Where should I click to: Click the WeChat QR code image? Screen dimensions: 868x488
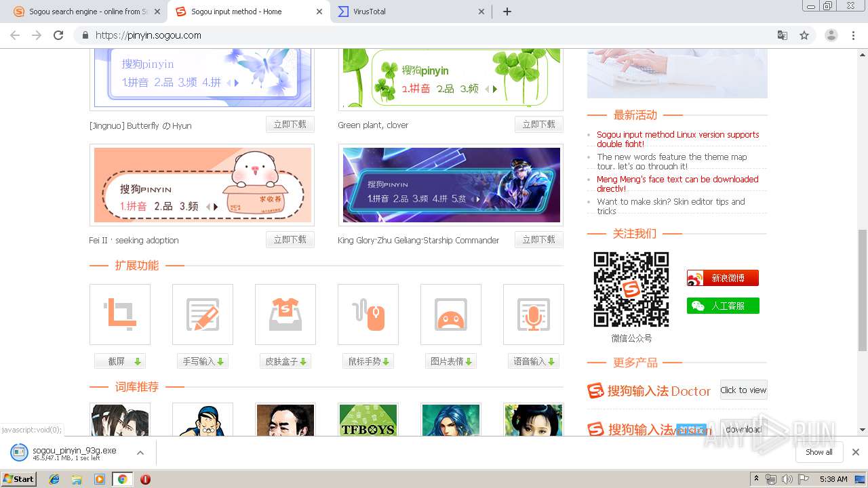point(631,289)
